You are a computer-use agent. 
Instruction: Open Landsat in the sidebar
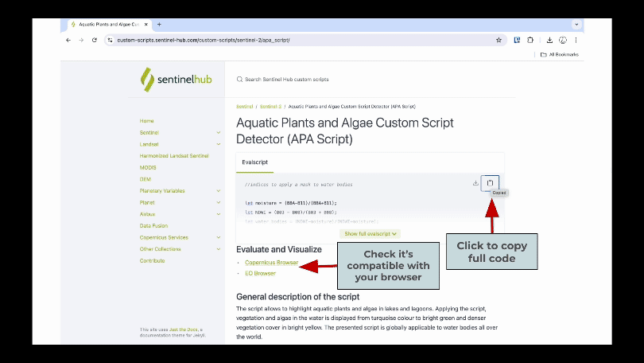point(149,144)
